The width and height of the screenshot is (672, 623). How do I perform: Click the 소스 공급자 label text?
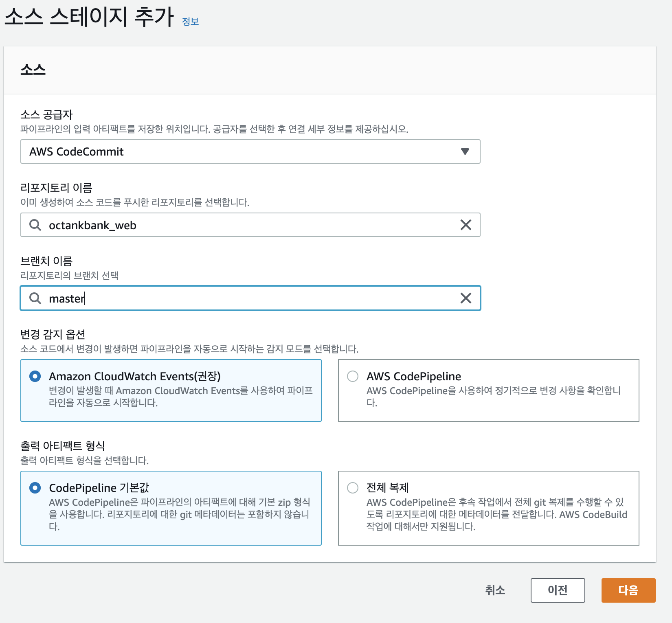pyautogui.click(x=46, y=114)
